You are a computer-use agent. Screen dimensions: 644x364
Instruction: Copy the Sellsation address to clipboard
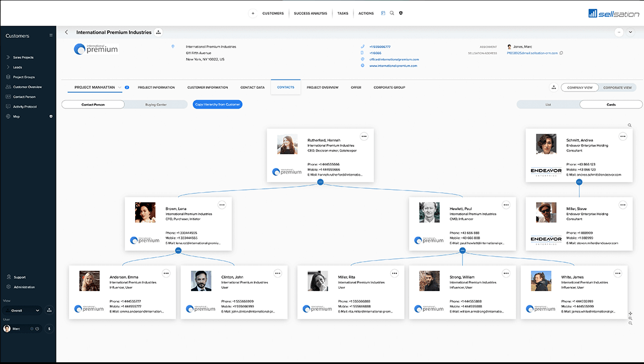coord(561,53)
